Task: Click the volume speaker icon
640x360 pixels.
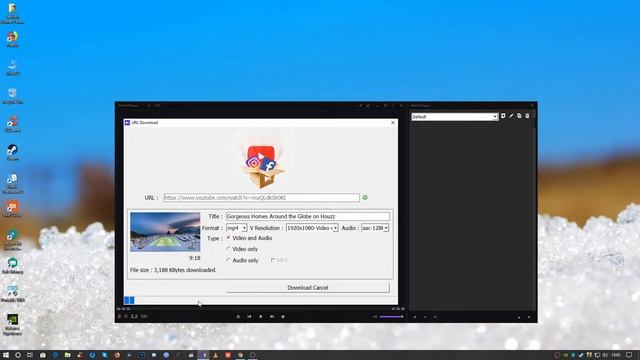Action: [x=375, y=317]
